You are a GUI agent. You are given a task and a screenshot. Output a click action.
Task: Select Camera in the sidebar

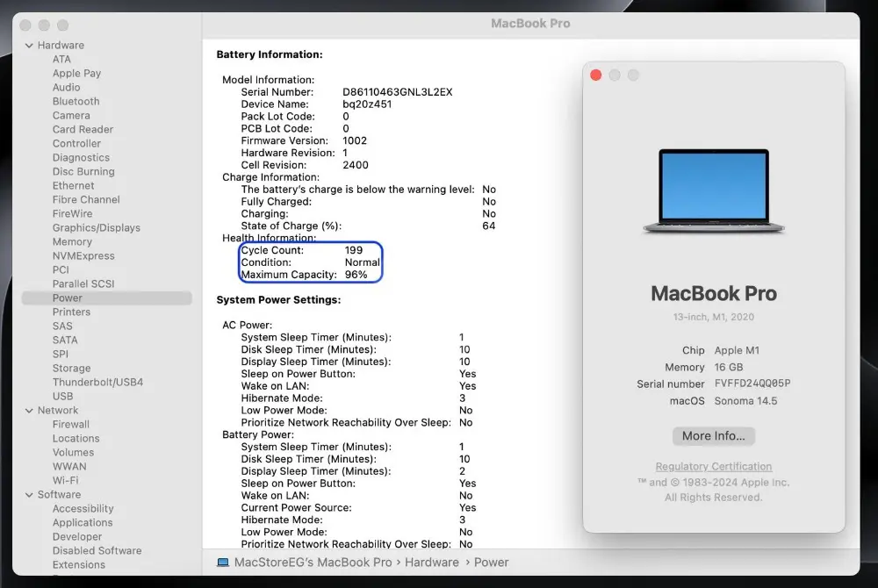[71, 115]
